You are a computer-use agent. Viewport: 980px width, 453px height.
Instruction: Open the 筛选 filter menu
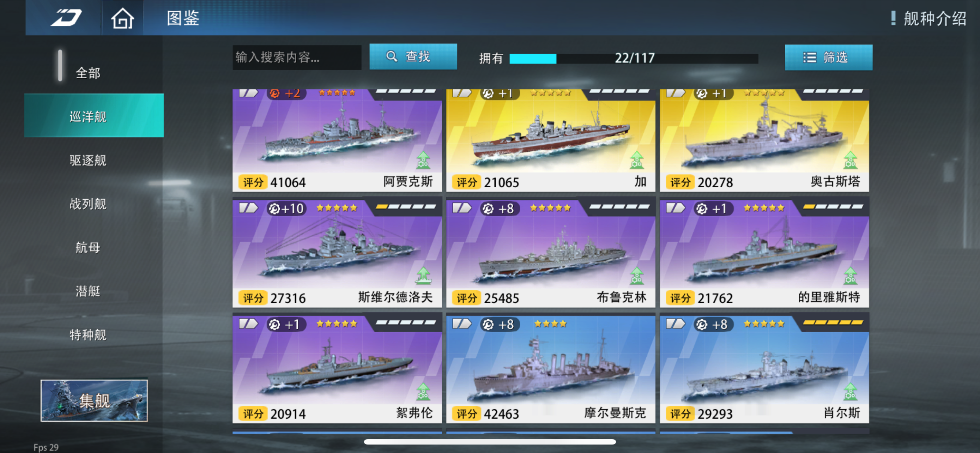[829, 58]
